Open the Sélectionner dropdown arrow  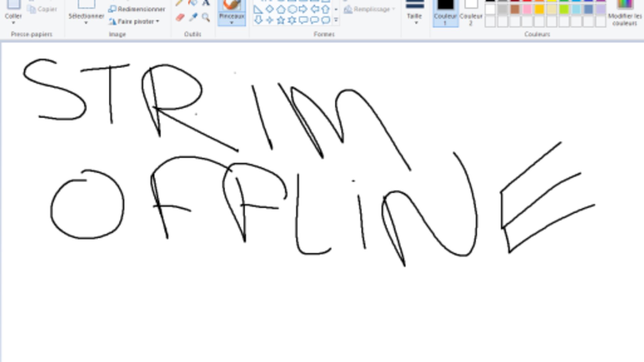[x=86, y=23]
